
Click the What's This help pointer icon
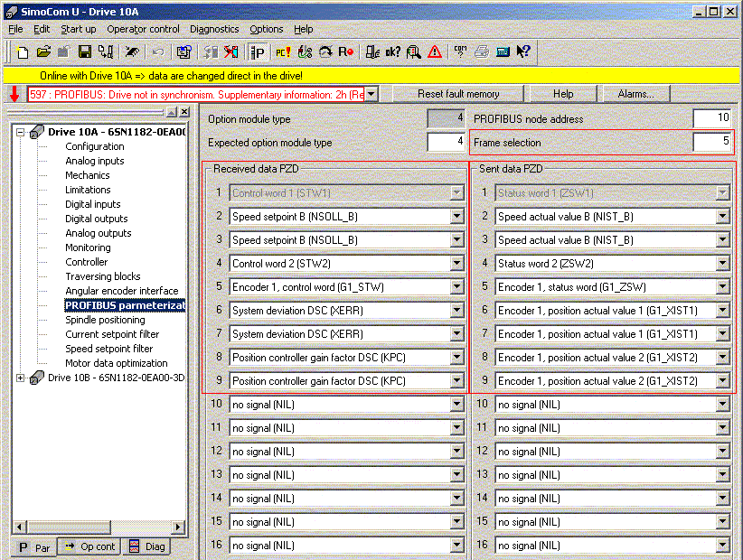pos(523,51)
